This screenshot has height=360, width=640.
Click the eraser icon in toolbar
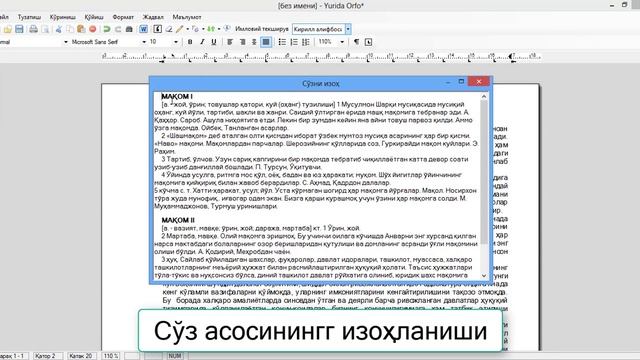pyautogui.click(x=169, y=29)
